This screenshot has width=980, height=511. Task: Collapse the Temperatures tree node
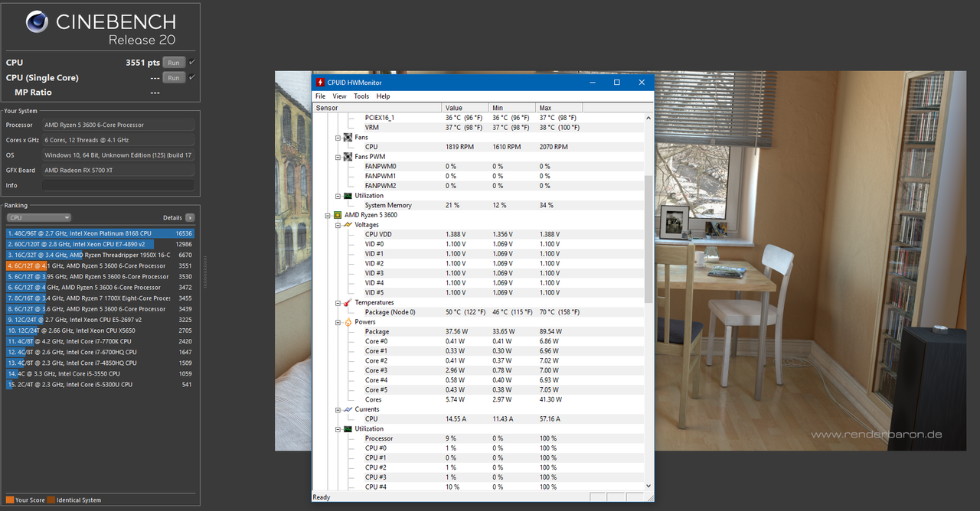338,303
